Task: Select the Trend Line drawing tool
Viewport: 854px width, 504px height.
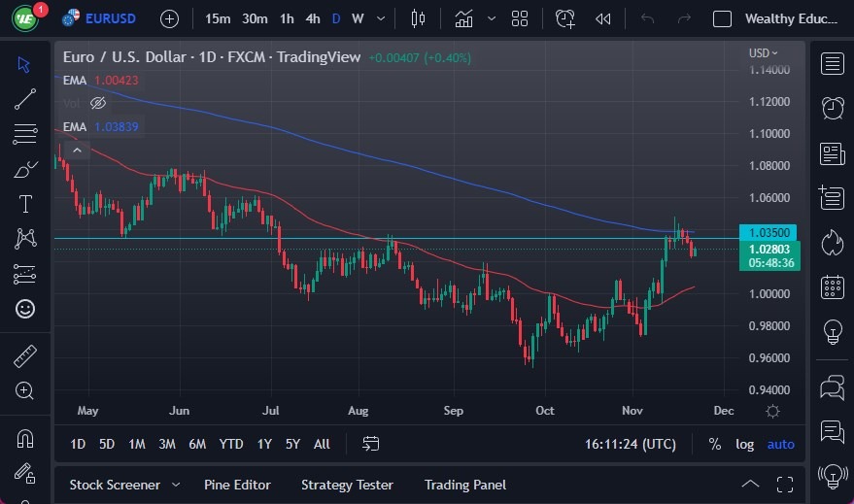Action: coord(25,99)
